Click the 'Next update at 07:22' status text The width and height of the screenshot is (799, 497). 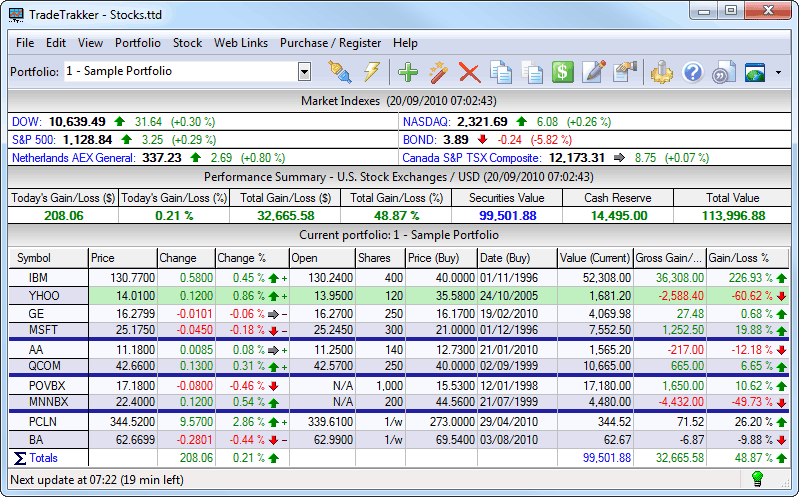tap(97, 480)
